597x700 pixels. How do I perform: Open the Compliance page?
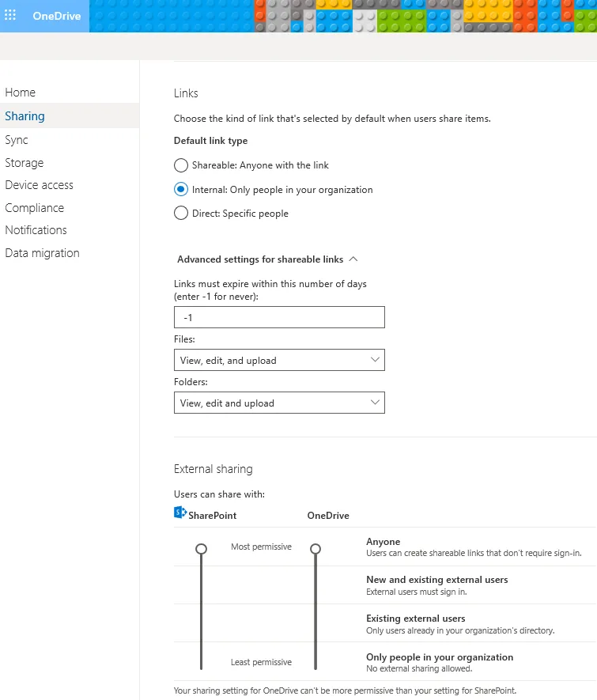point(34,208)
